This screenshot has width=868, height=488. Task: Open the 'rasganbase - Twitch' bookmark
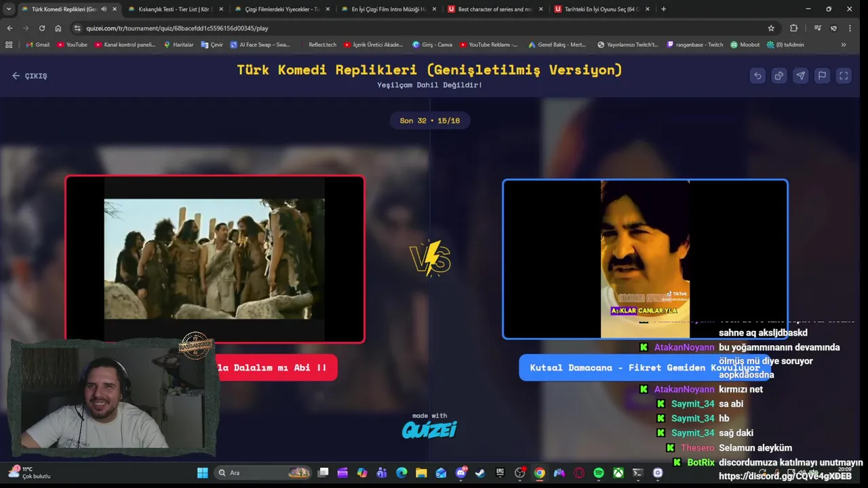point(695,45)
